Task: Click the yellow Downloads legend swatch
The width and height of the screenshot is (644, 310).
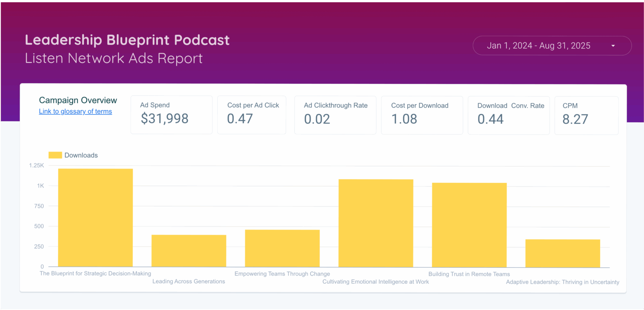Action: coord(55,155)
